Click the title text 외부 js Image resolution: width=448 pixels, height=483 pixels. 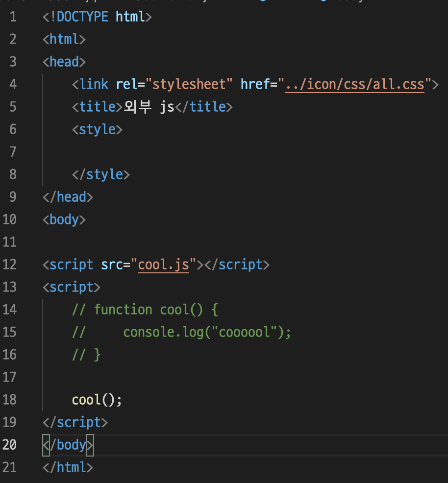click(149, 107)
